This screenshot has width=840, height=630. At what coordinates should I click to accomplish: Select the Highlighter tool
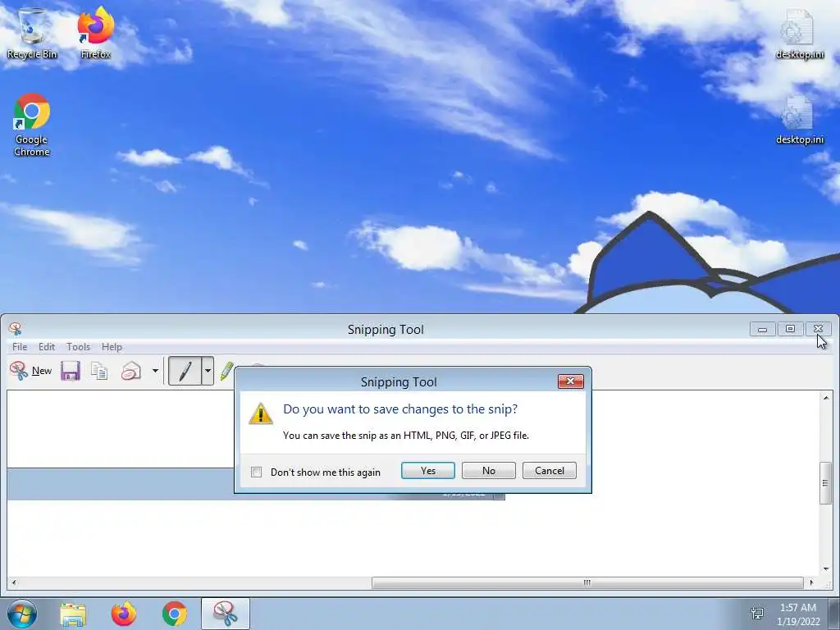[226, 371]
